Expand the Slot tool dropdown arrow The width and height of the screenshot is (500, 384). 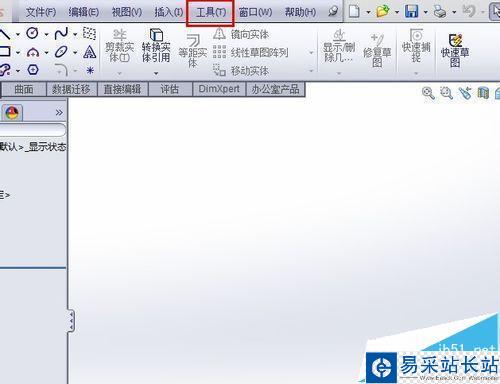click(x=18, y=71)
